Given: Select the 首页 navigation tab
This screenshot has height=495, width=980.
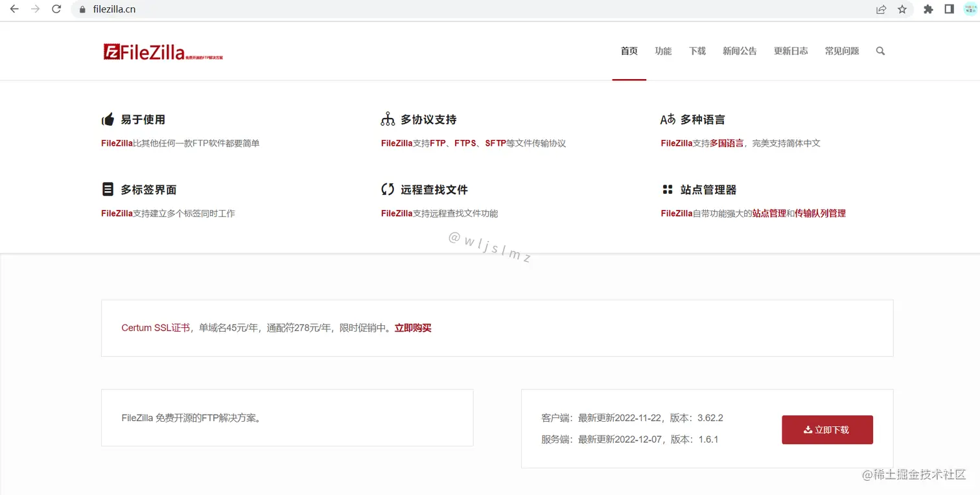Looking at the screenshot, I should [629, 51].
